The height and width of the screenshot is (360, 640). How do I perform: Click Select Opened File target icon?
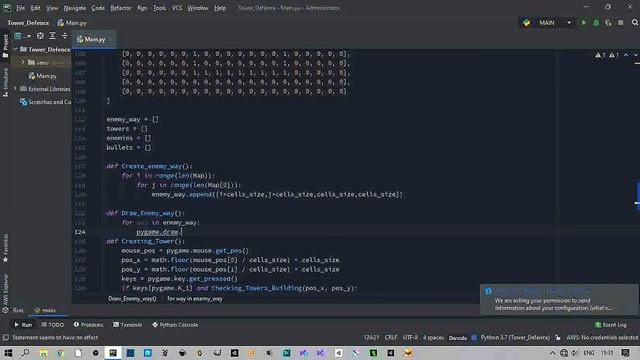click(40, 36)
